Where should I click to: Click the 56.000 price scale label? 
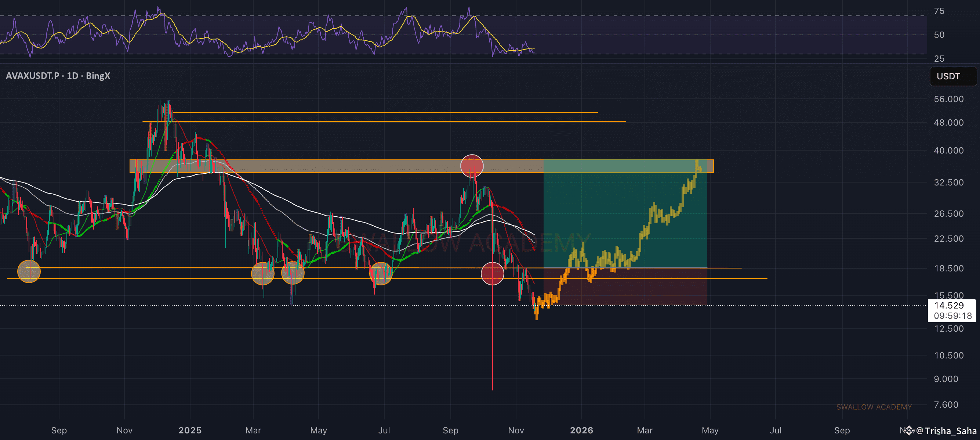coord(948,99)
